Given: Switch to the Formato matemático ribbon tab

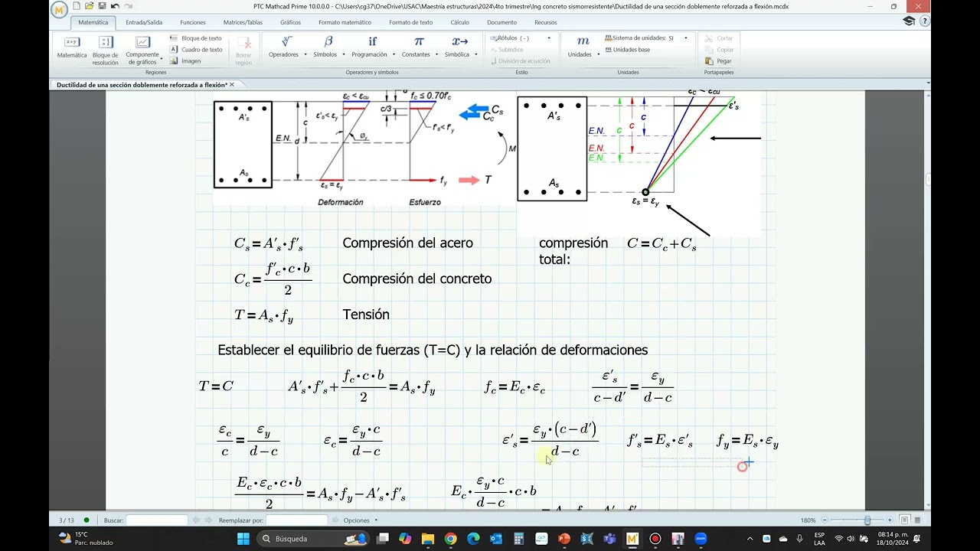Looking at the screenshot, I should [x=345, y=22].
